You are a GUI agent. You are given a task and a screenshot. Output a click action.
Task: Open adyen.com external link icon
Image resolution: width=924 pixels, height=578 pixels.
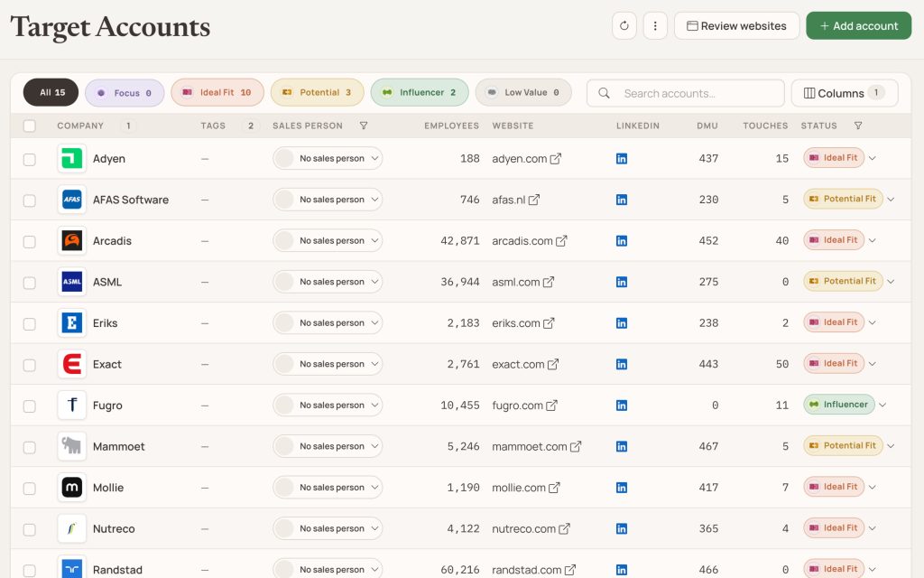(556, 159)
